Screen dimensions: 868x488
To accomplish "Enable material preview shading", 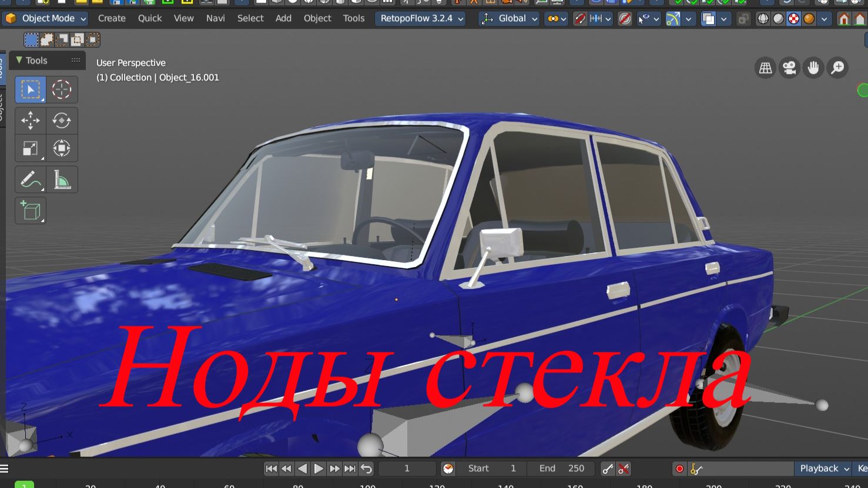I will [x=794, y=19].
